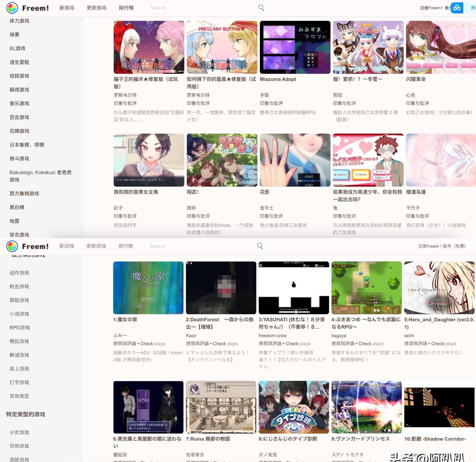Screen dimensions: 476x462
Task: Open 新游戏 in the top navigation
Action: pyautogui.click(x=67, y=8)
